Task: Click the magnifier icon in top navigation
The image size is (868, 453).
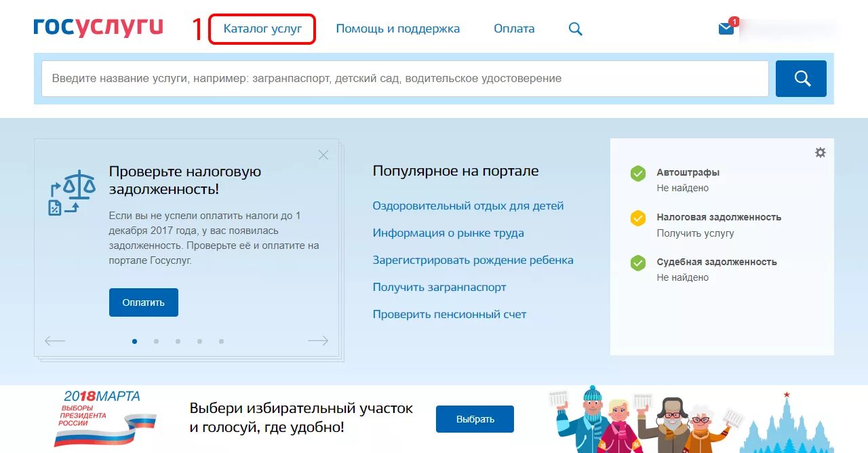Action: (x=575, y=29)
